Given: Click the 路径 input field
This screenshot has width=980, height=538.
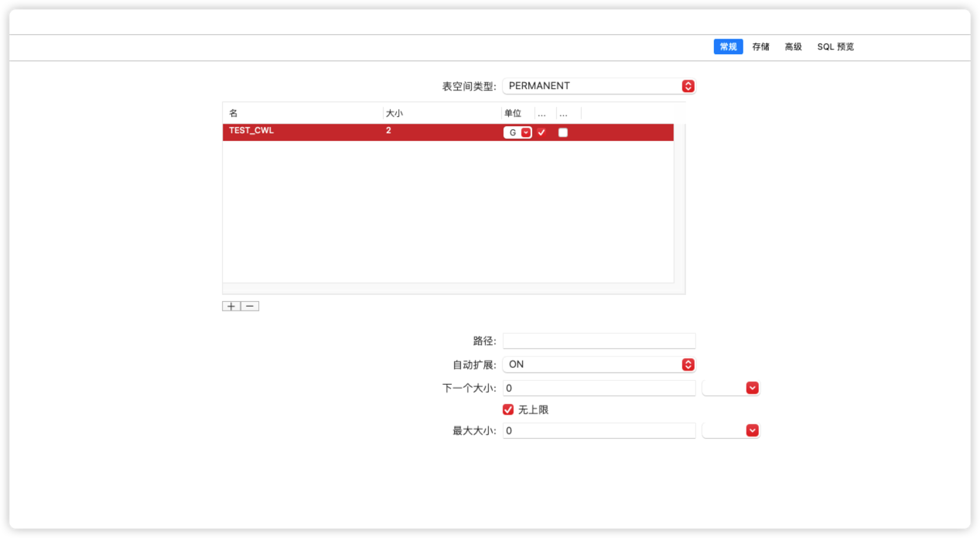Looking at the screenshot, I should [x=599, y=341].
